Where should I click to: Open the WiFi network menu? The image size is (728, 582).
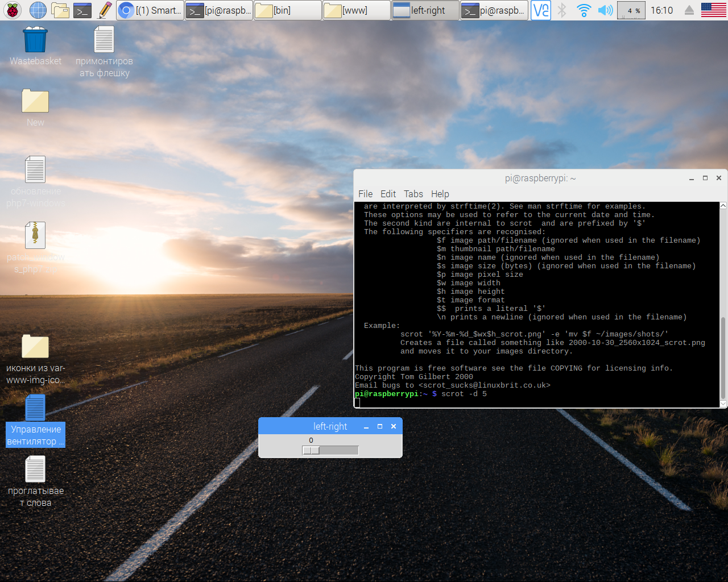[584, 10]
